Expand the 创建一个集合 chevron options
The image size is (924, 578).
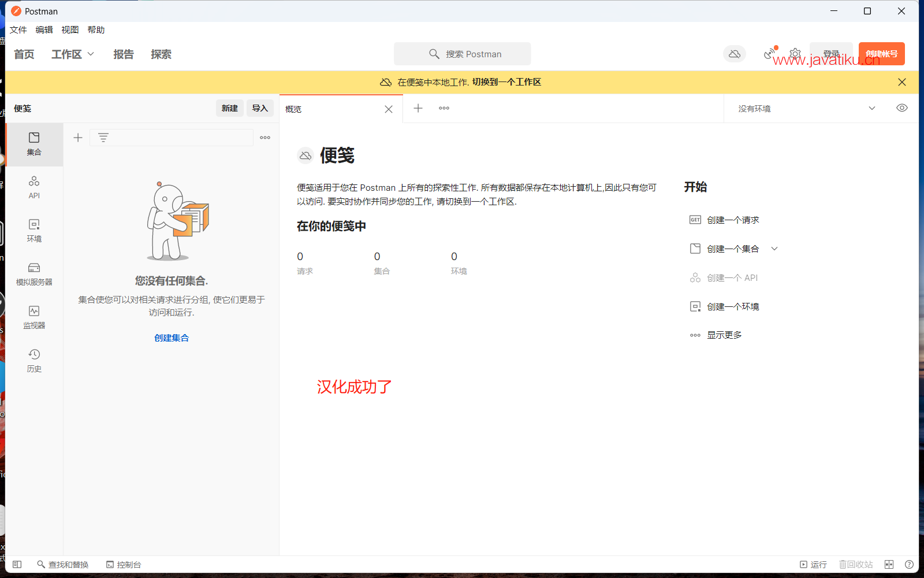point(774,249)
